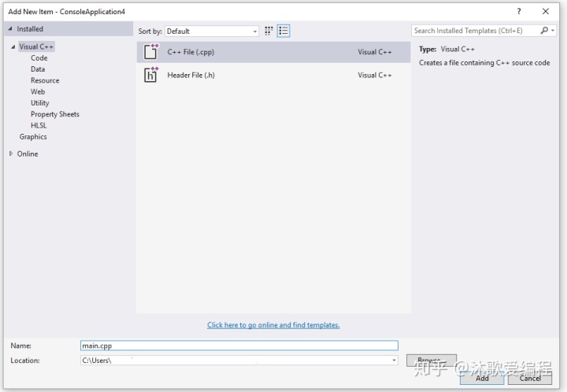Image resolution: width=567 pixels, height=392 pixels.
Task: Click the Header File (.h) template icon
Action: [151, 75]
